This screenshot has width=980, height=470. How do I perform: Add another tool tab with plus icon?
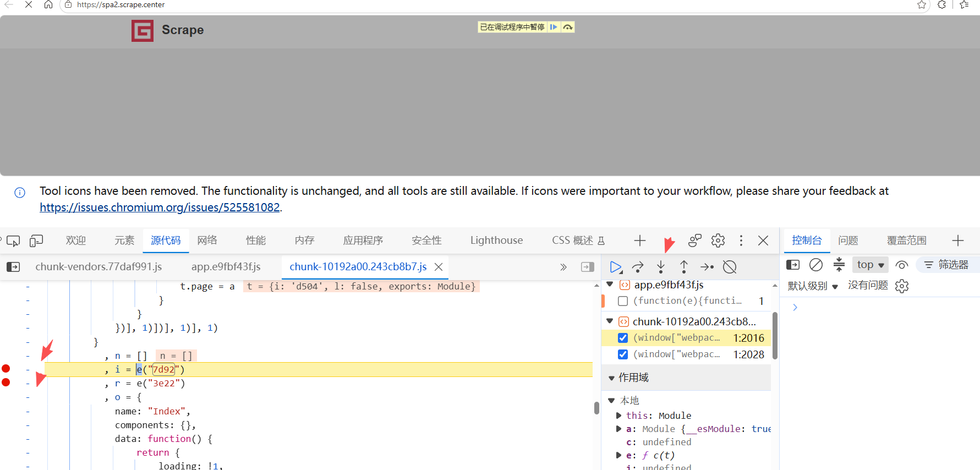click(640, 241)
